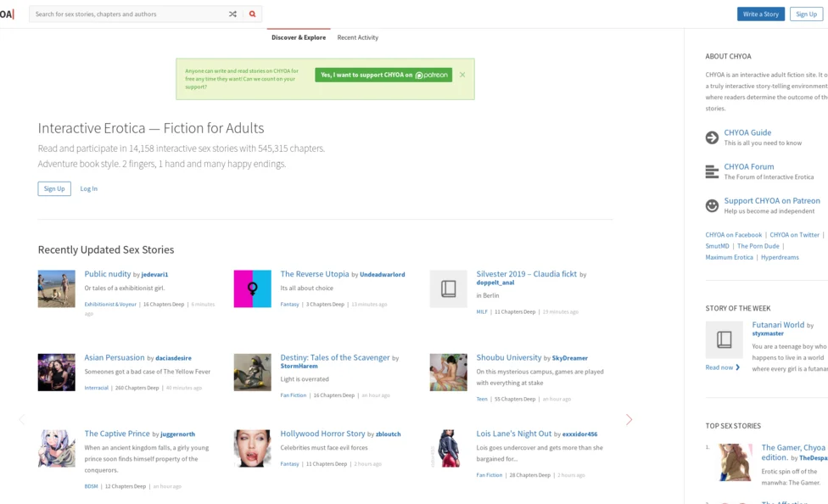Dismiss the Patreon support banner
The image size is (828, 504).
462,75
